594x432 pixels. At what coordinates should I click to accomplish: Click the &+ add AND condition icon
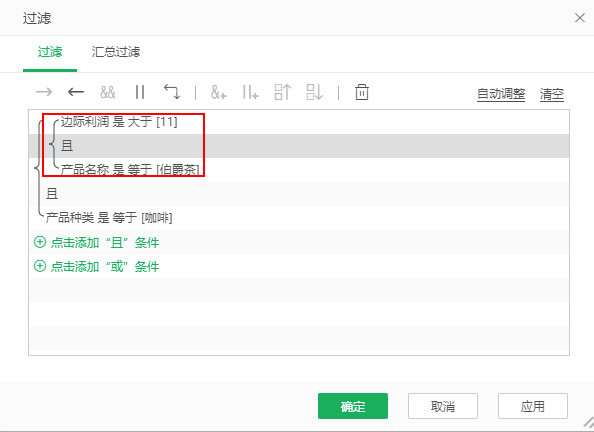219,92
